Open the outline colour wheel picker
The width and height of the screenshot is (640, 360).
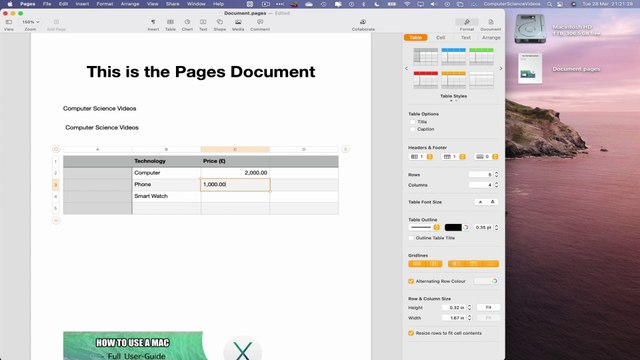465,227
